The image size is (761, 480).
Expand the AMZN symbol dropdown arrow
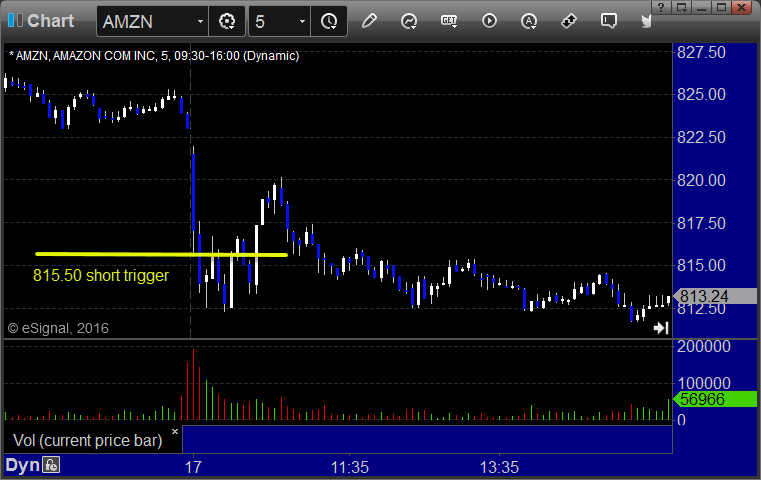tap(200, 21)
